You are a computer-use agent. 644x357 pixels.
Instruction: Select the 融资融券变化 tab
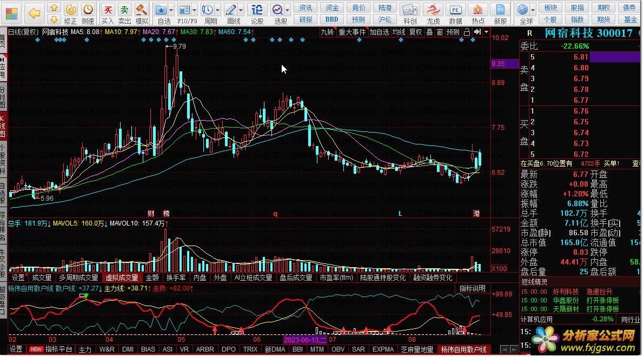[433, 277]
